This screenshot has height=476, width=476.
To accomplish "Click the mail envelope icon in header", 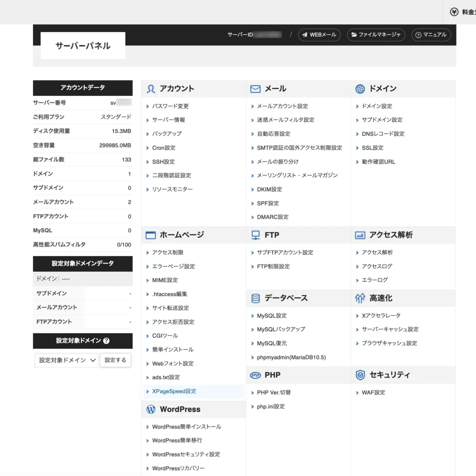I will [x=255, y=89].
